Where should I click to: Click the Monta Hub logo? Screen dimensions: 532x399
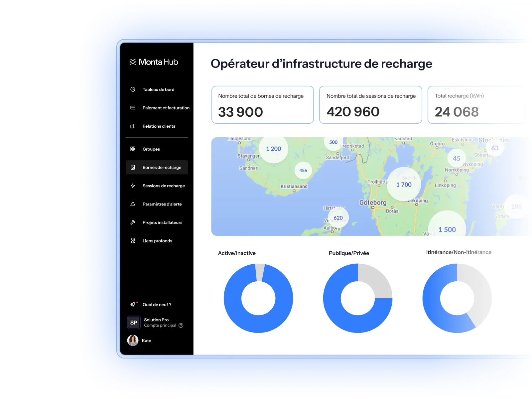click(154, 62)
